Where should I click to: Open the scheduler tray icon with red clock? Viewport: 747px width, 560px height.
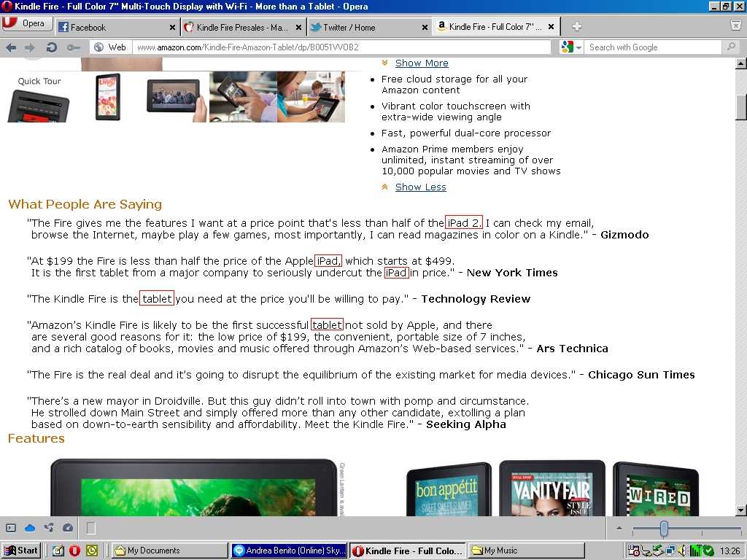tap(634, 551)
